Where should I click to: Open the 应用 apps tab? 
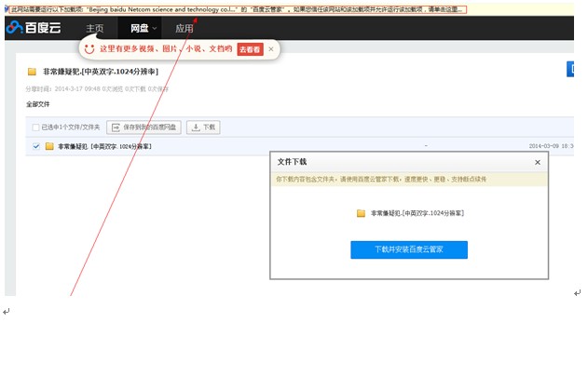point(185,28)
